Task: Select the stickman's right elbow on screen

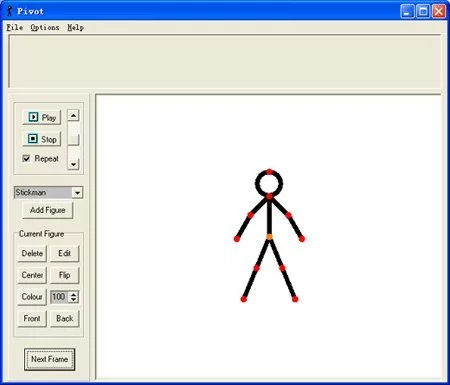Action: [x=288, y=215]
